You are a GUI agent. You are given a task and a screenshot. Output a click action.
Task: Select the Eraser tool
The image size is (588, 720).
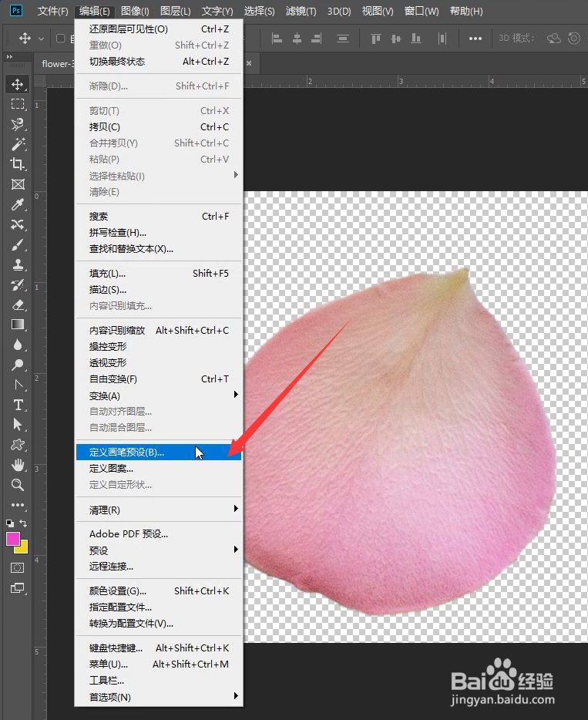point(18,305)
